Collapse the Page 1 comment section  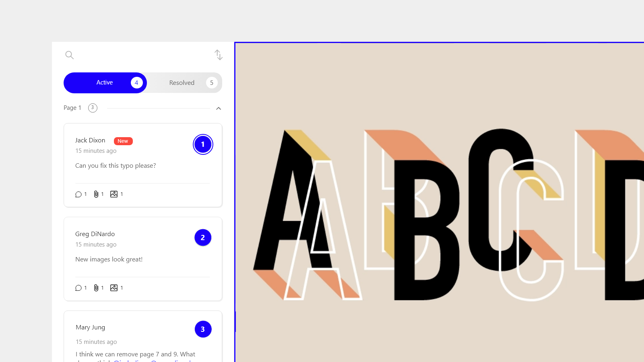coord(219,108)
